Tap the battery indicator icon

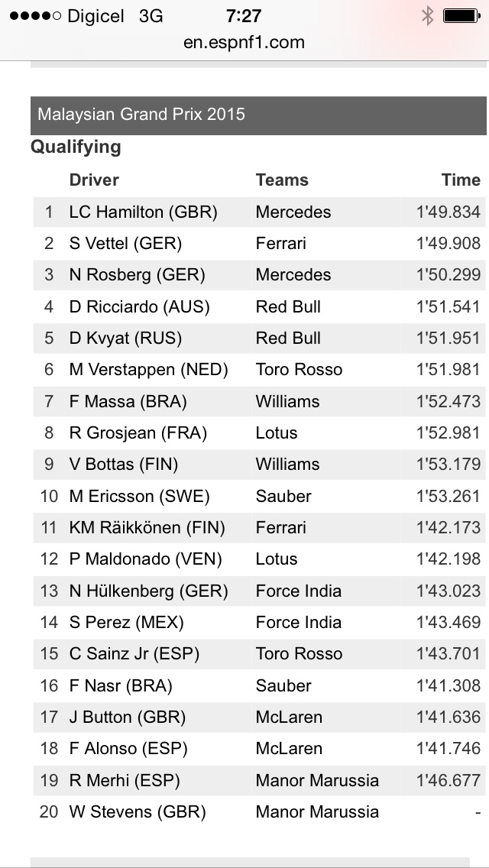[x=461, y=16]
